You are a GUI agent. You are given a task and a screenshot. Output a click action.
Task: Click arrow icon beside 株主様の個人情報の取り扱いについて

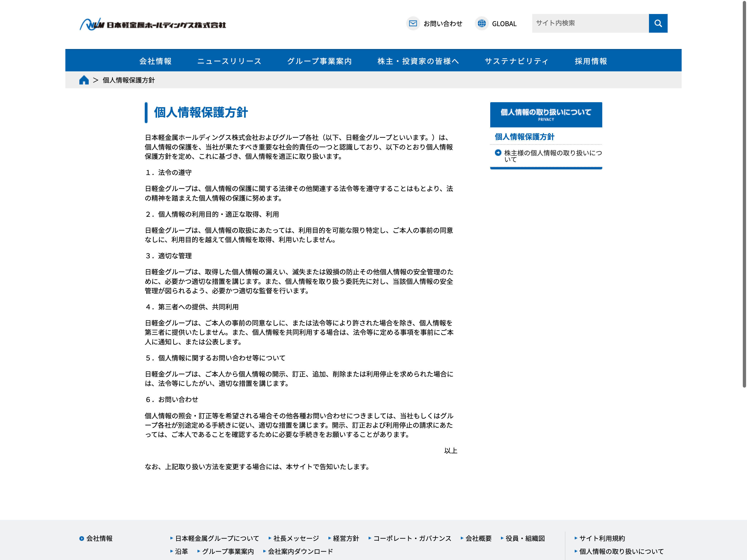pos(498,153)
